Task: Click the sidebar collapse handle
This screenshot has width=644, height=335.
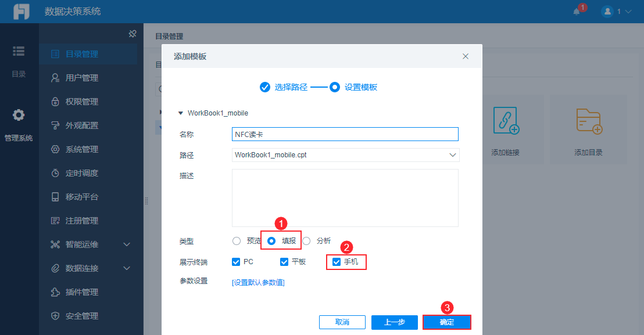Action: pos(146,201)
